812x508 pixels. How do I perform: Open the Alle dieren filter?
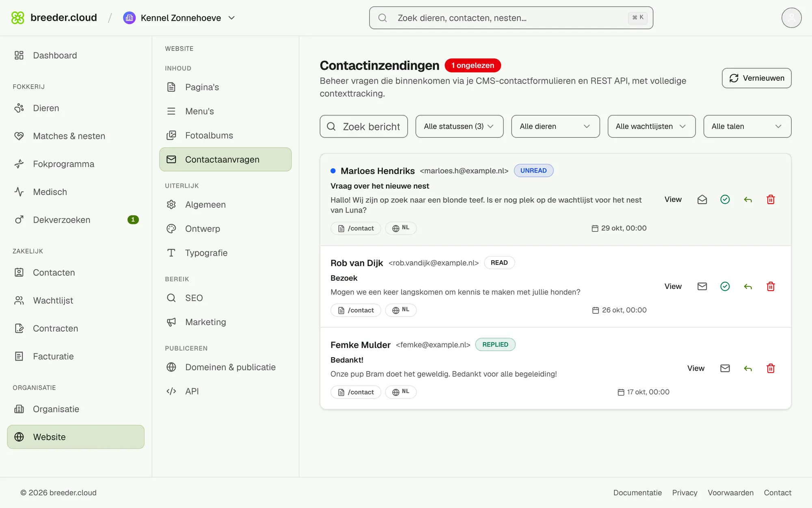tap(555, 126)
